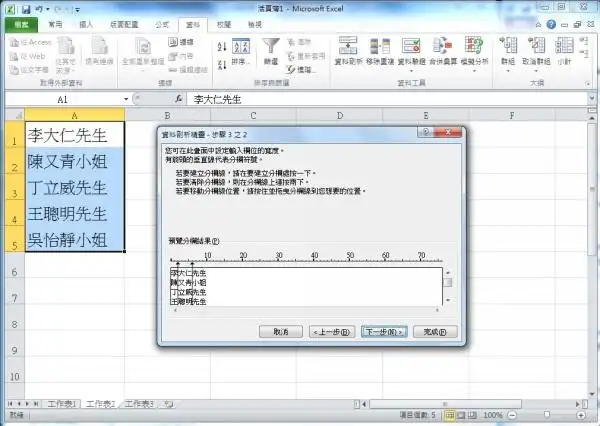Click the 內容 (Properties) button in connections group
Screen dimensions: 600x426
pyautogui.click(x=181, y=56)
